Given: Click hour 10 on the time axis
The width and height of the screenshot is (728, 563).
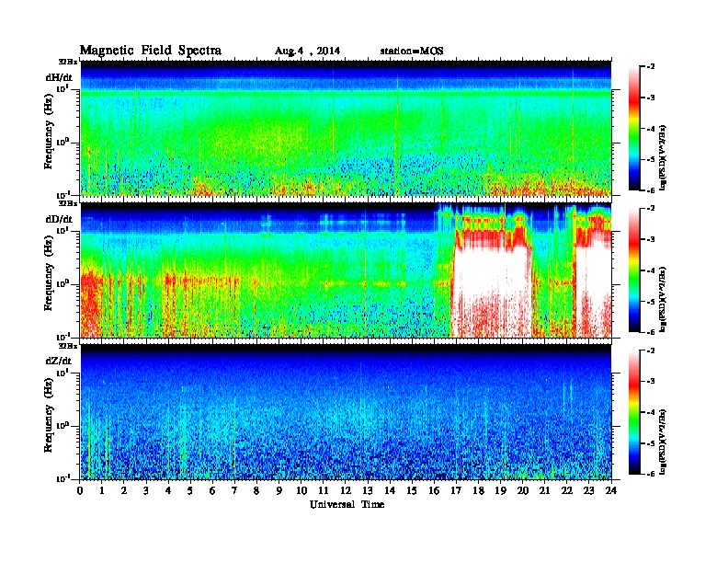Looking at the screenshot, I should coord(301,491).
